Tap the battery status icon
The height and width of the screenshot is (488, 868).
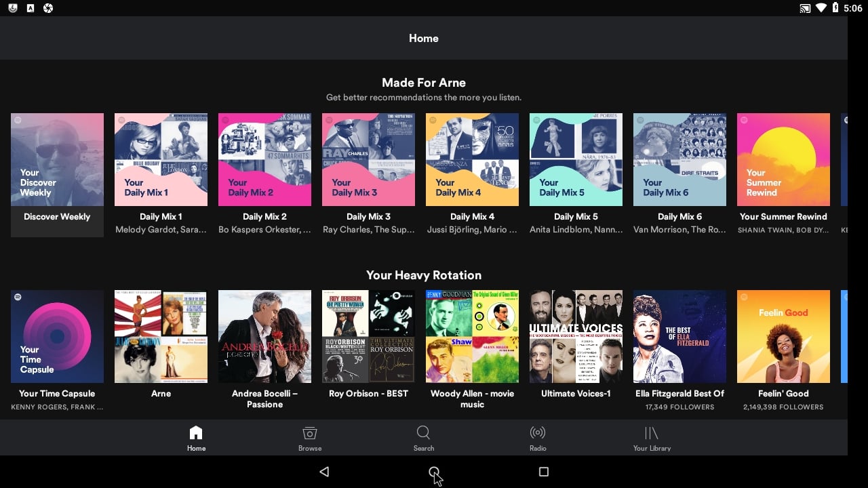point(835,8)
